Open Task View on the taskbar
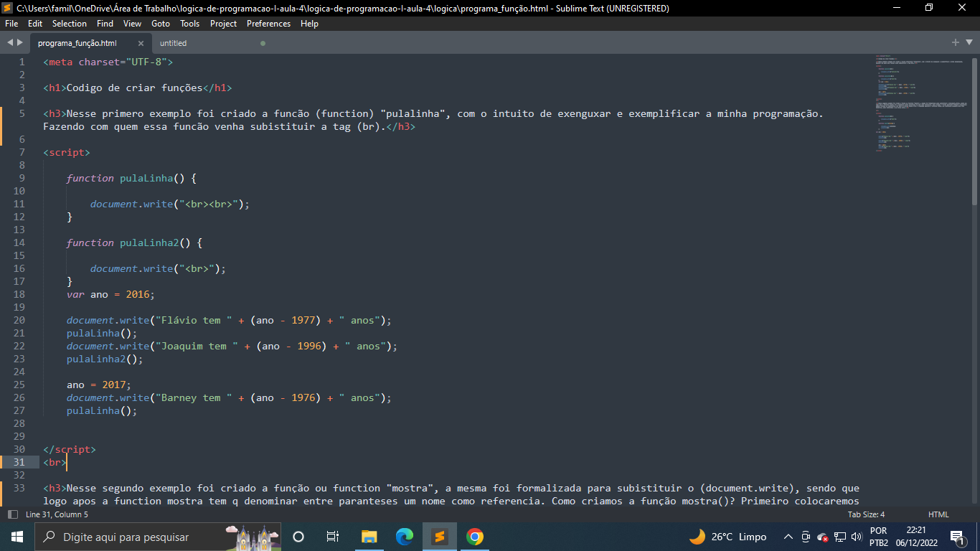Image resolution: width=980 pixels, height=551 pixels. [333, 537]
